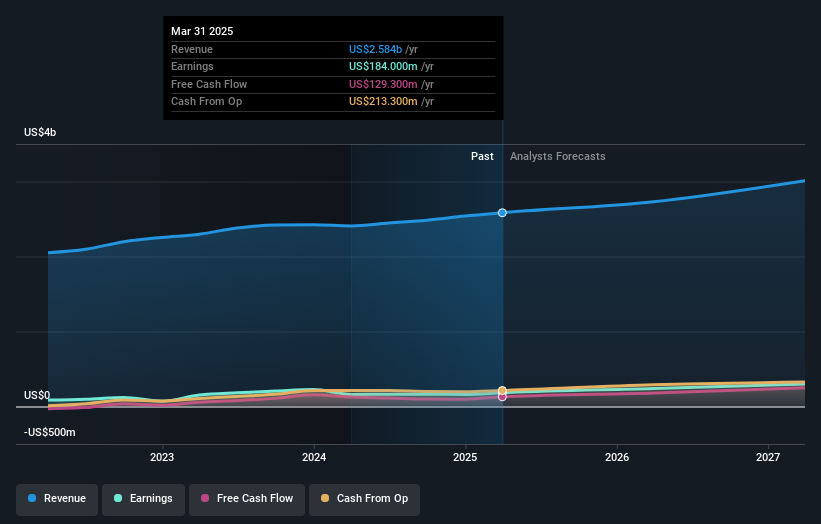Viewport: 821px width, 524px height.
Task: Click the Analysts Forecasts label
Action: (558, 156)
